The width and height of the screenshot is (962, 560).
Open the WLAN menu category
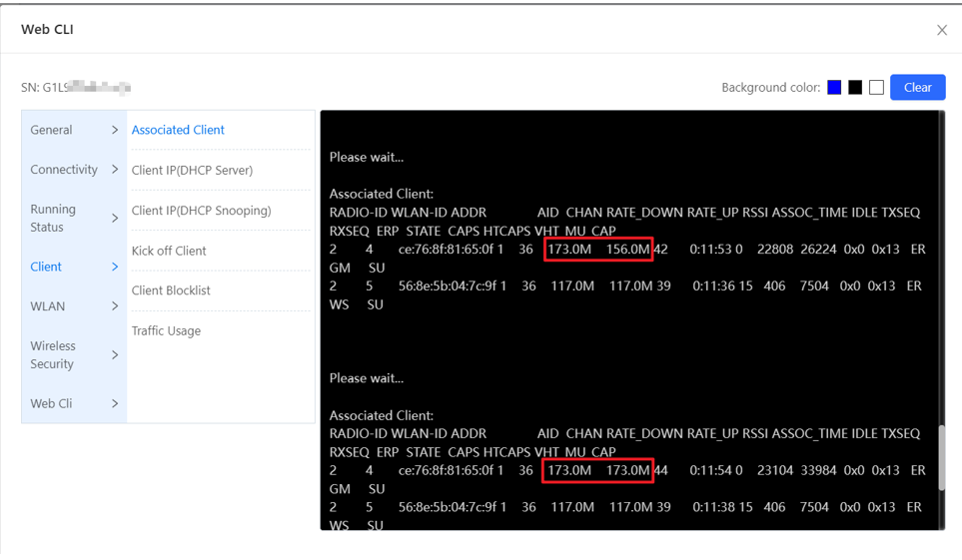click(x=47, y=306)
